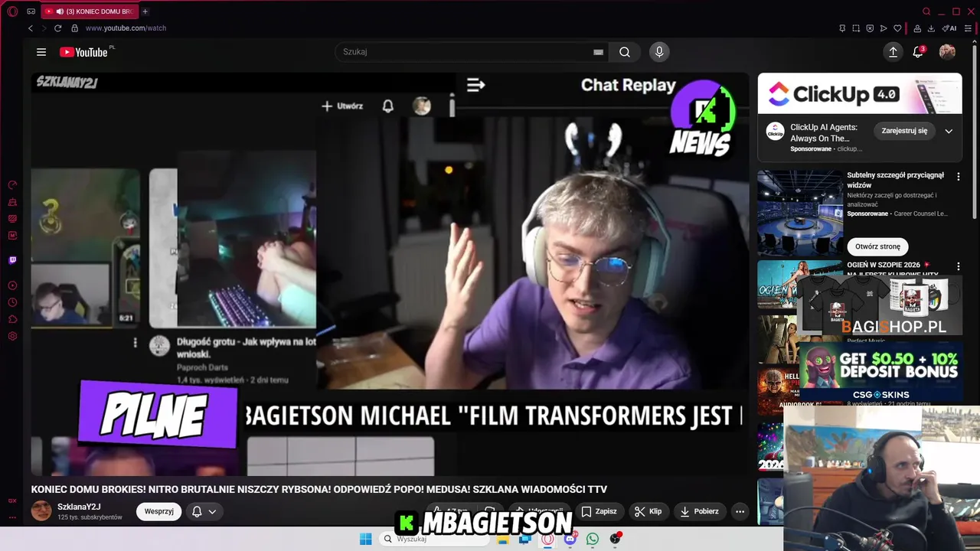980x551 pixels.
Task: Click the OGIEŃ W SZOPIE 2026 title
Action: click(x=888, y=265)
